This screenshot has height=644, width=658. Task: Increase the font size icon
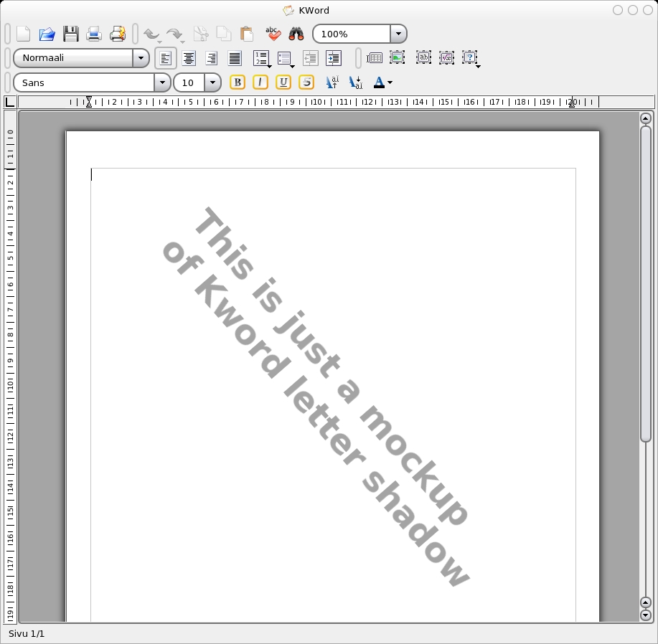[332, 82]
